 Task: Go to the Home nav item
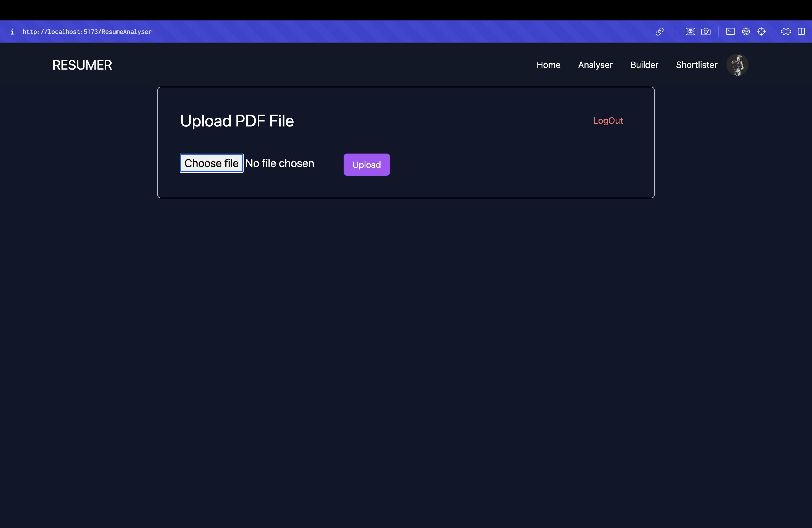548,65
